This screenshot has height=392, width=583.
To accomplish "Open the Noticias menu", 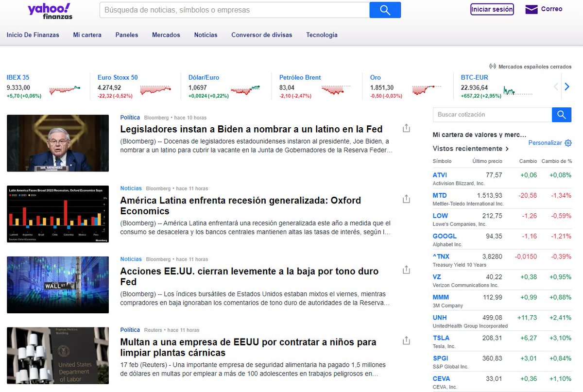I will pos(206,35).
